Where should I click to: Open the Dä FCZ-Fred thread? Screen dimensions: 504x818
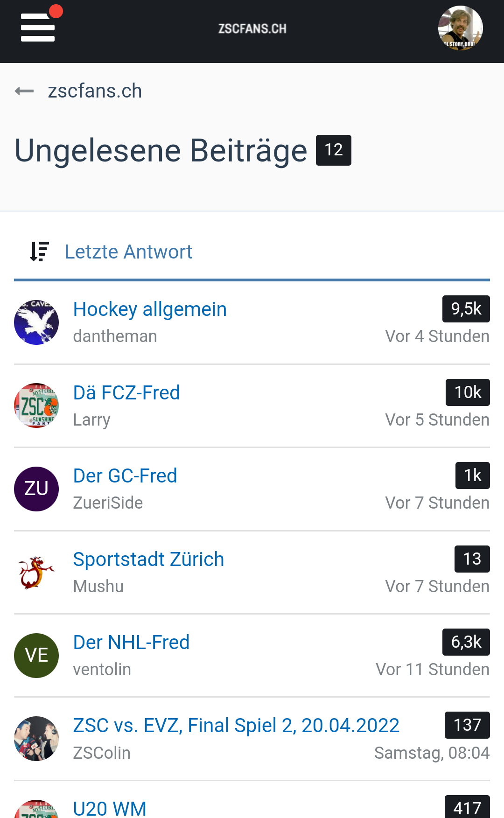(x=126, y=392)
